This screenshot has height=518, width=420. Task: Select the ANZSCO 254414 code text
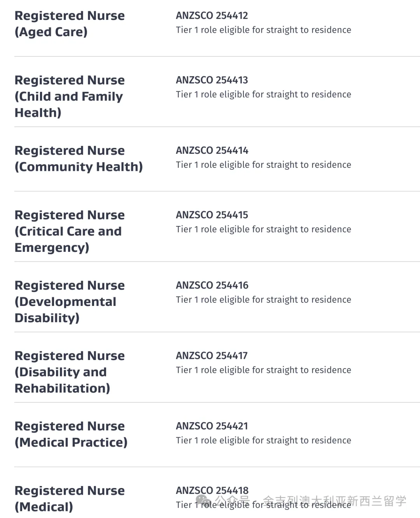click(212, 151)
